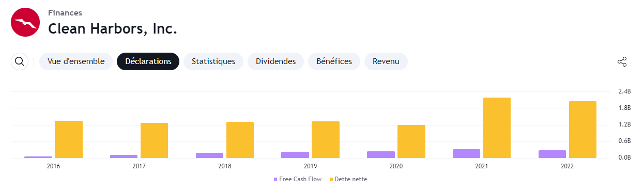Click the 2018 year axis label
Screen dimensions: 644x190
[x=225, y=166]
